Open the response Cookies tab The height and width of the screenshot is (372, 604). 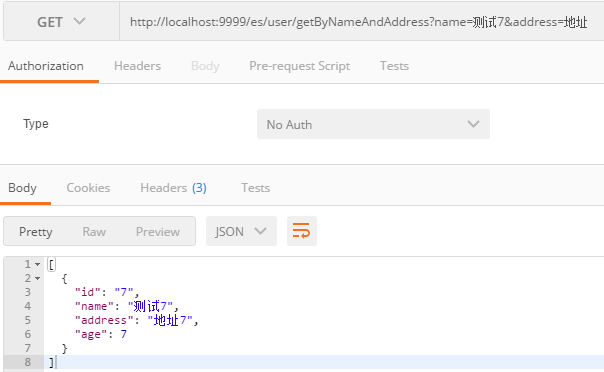click(88, 188)
